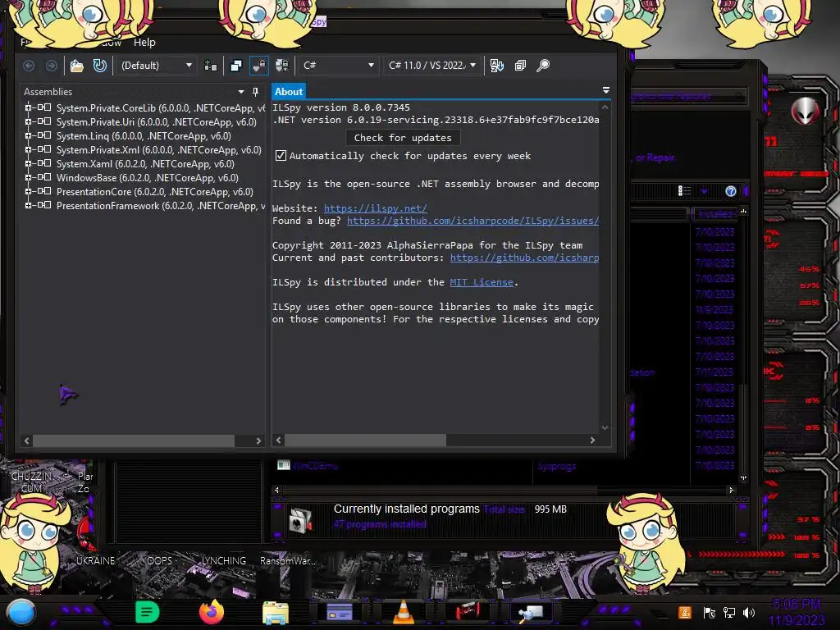The height and width of the screenshot is (630, 840).
Task: Open the Assemblies panel options arrow
Action: [x=241, y=92]
